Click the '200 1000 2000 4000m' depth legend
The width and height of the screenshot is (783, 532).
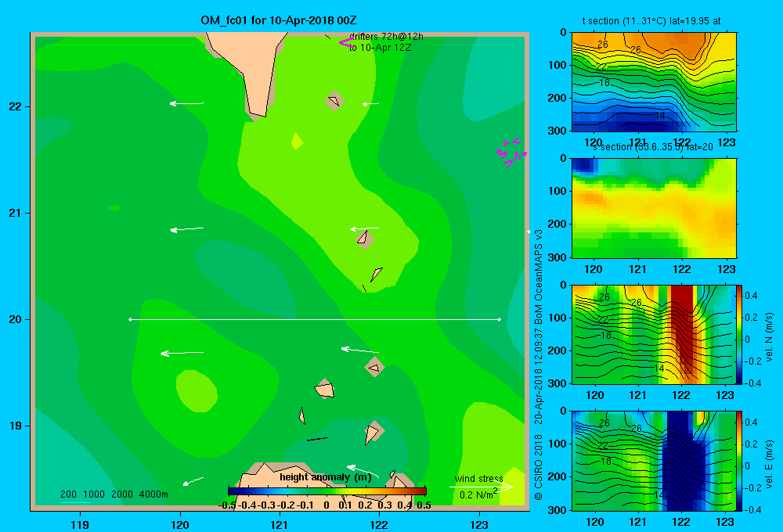pyautogui.click(x=114, y=494)
